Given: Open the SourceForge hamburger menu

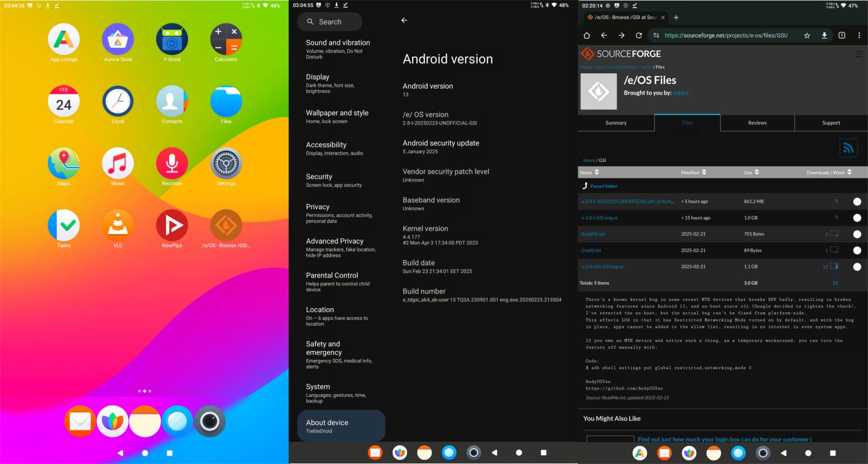Looking at the screenshot, I should pyautogui.click(x=859, y=54).
